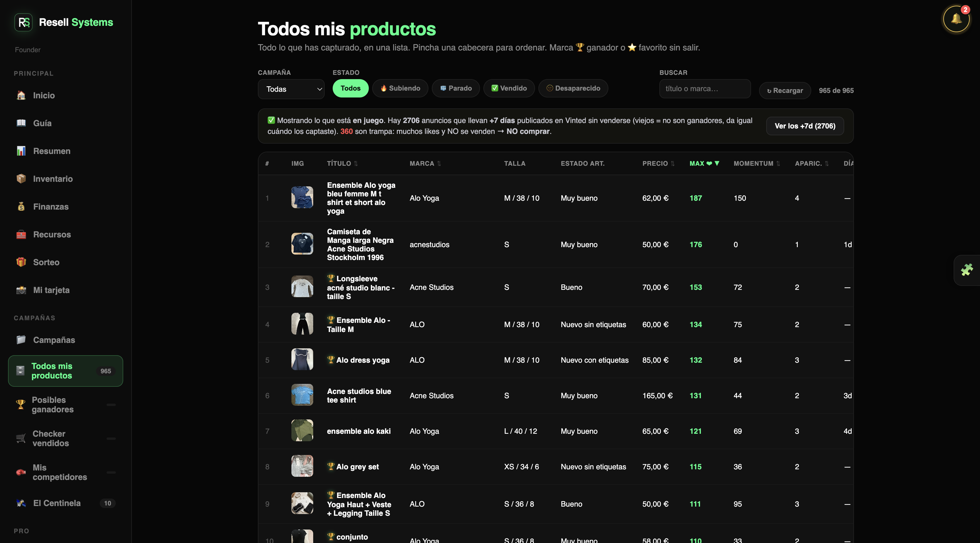Click the toolbox icon beside Recursos
Screen dimensions: 980x543
pyautogui.click(x=21, y=234)
